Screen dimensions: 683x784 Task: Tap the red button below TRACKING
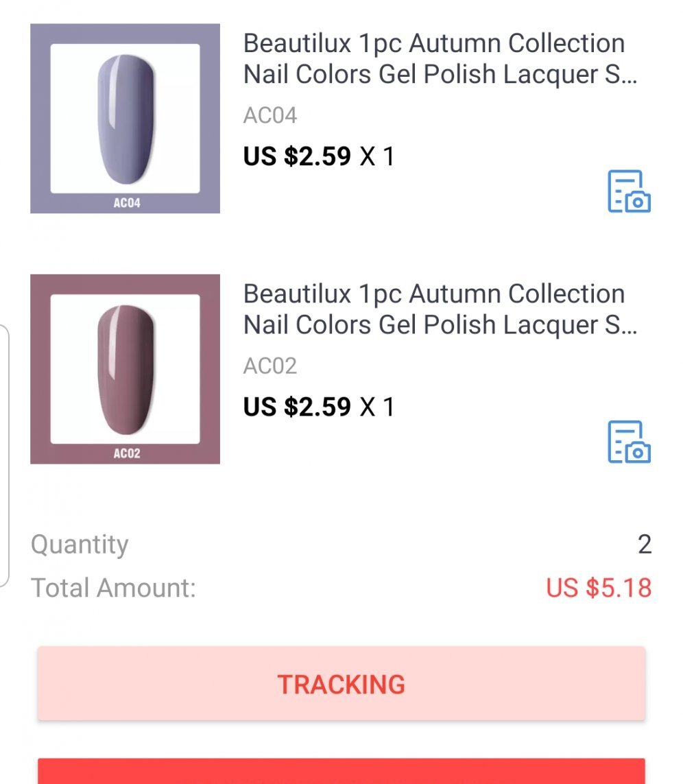tap(341, 772)
